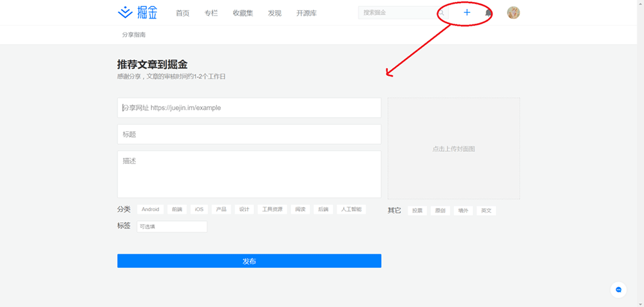Select the 前端 category tag

pos(177,209)
